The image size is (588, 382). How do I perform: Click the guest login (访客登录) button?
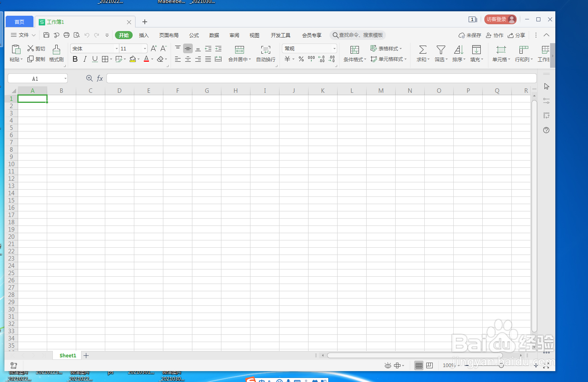click(500, 19)
